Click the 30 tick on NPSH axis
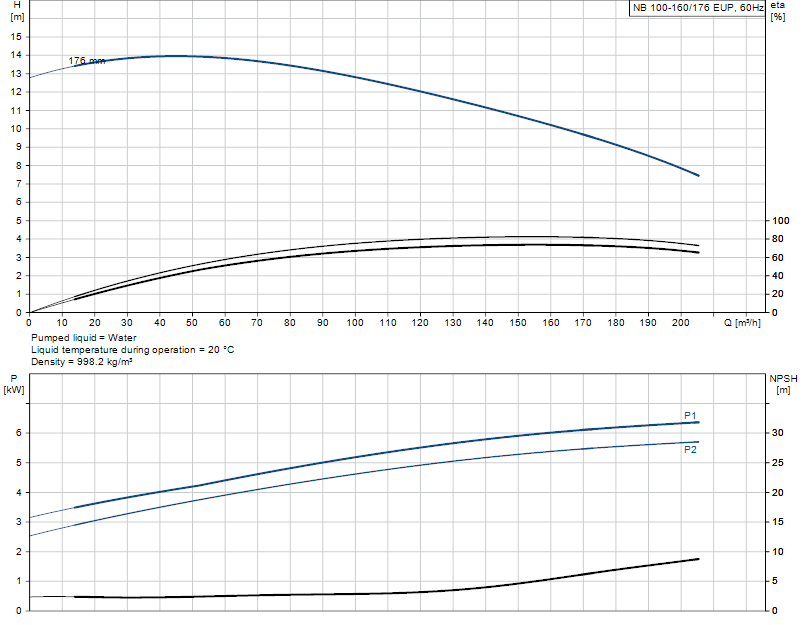The image size is (803, 625). pyautogui.click(x=777, y=433)
